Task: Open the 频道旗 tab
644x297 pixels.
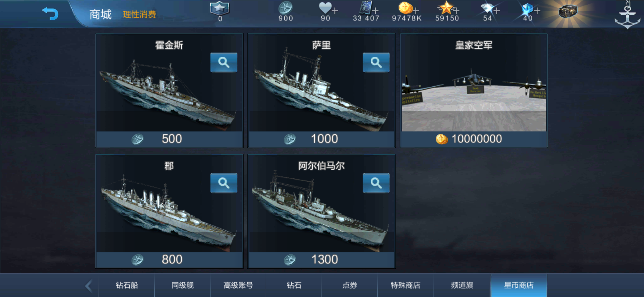Action: [462, 285]
